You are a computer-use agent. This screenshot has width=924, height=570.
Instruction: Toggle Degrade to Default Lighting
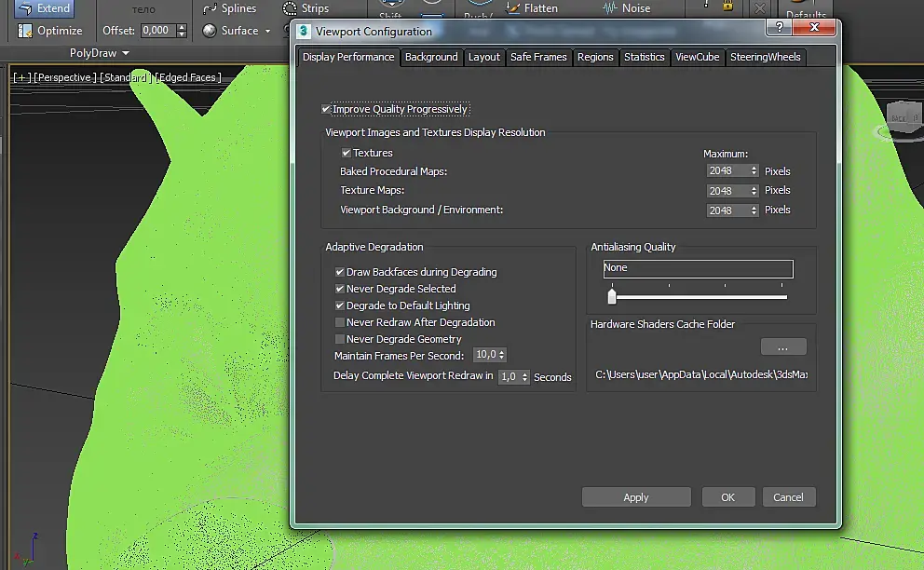[x=339, y=305]
